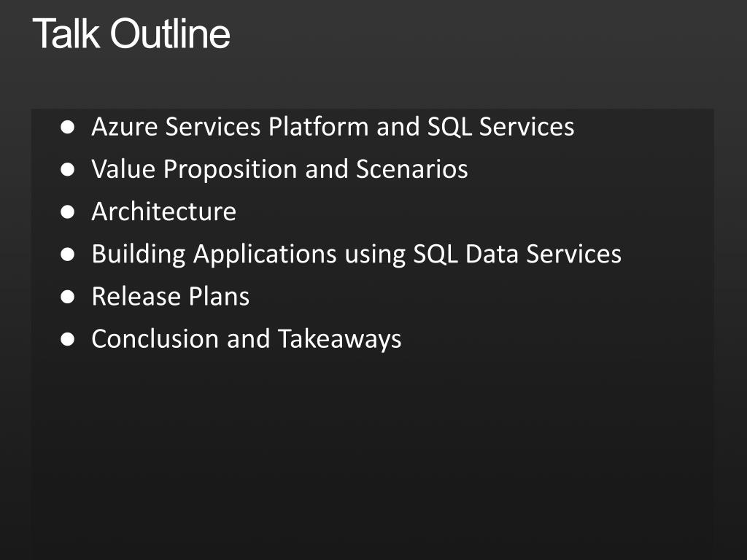
Task: Click the bullet dot before Azure Services Platform
Action: pyautogui.click(x=68, y=127)
